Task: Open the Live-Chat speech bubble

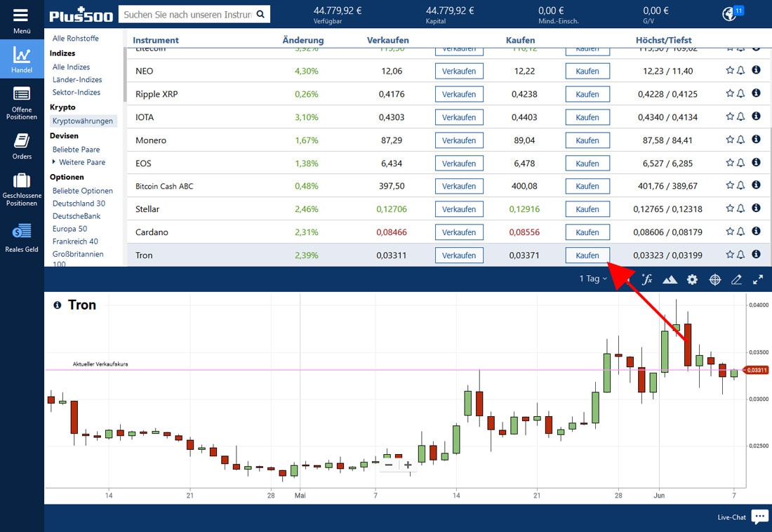Action: 760,516
